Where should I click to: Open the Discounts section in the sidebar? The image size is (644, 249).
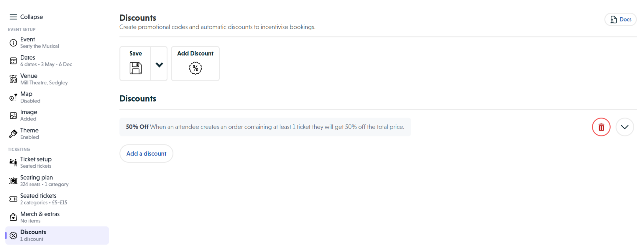(x=33, y=235)
